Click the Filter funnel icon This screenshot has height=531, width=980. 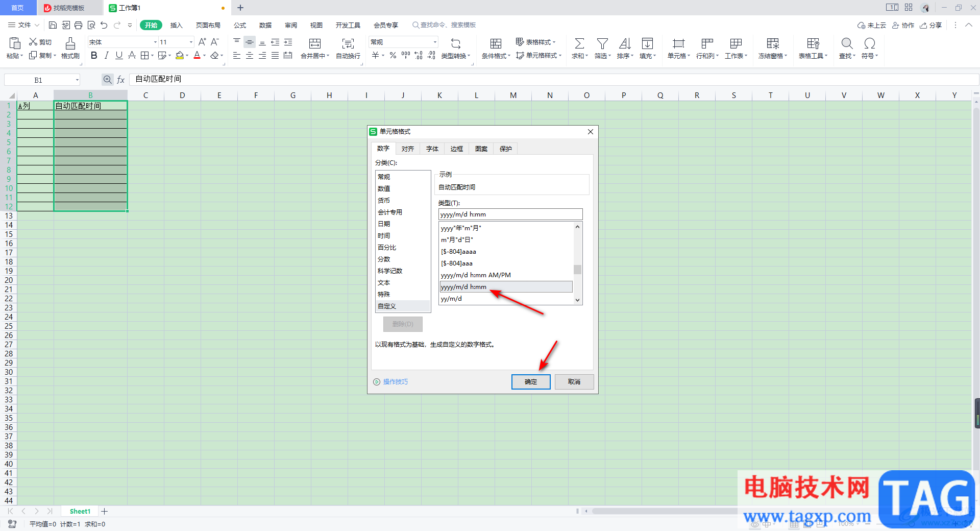[602, 43]
